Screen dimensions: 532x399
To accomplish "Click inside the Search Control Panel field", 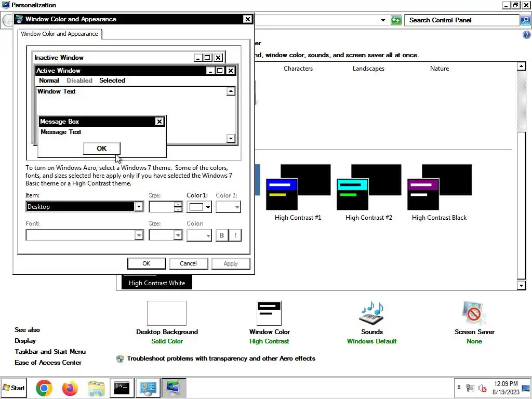I will point(462,20).
